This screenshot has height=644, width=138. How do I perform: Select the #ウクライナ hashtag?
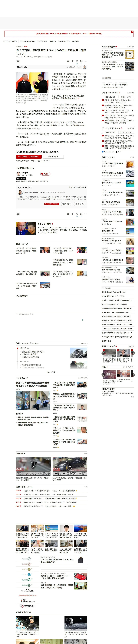(79, 204)
